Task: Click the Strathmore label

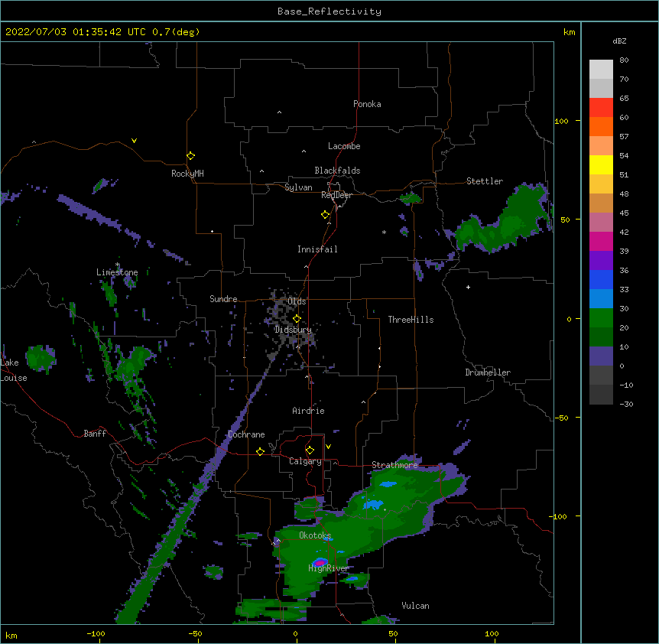Action: (394, 465)
